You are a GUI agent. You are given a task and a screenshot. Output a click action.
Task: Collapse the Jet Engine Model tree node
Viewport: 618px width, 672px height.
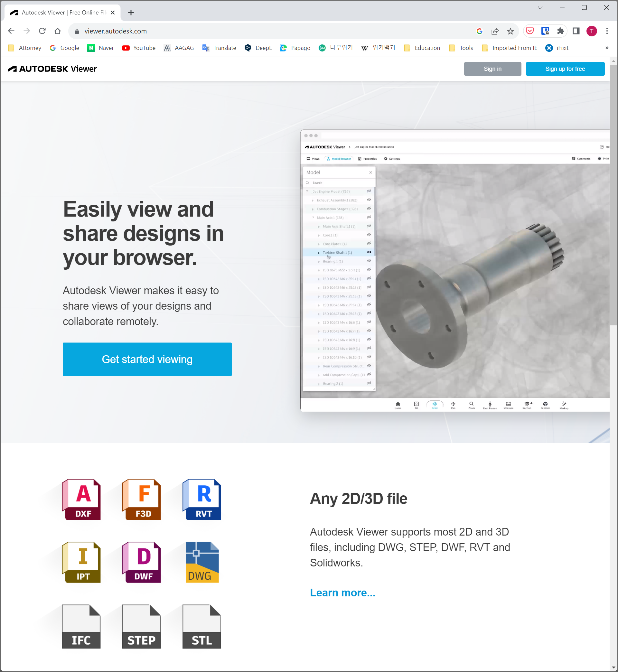pyautogui.click(x=307, y=191)
